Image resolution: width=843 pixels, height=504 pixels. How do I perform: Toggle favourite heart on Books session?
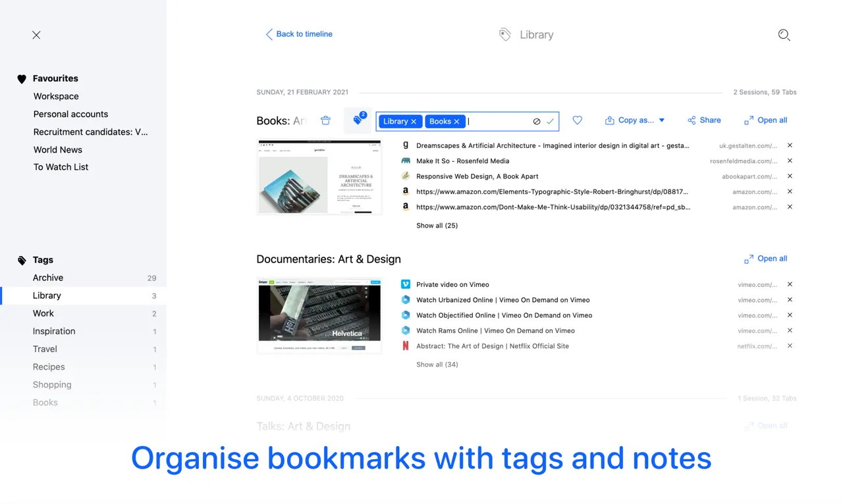click(x=578, y=120)
